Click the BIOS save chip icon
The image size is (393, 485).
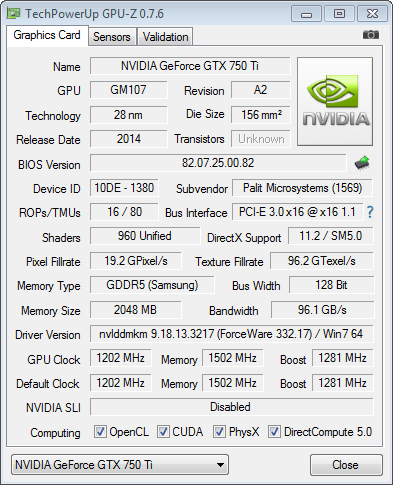pos(362,163)
